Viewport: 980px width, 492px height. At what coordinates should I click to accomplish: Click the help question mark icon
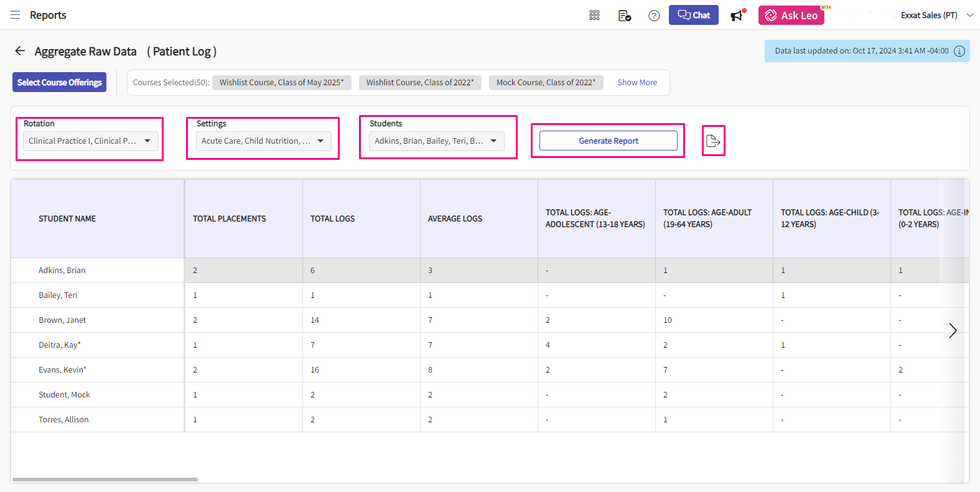pos(654,16)
